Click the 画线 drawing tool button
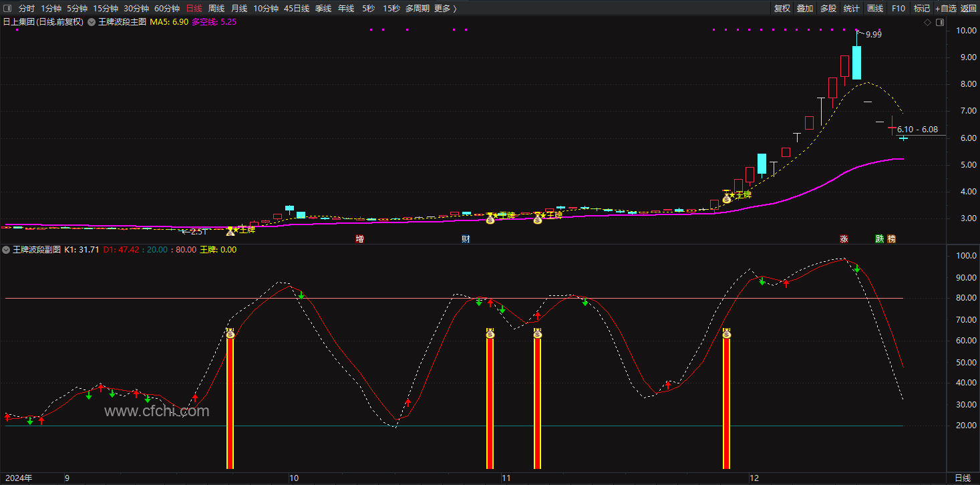The image size is (980, 485). [x=875, y=9]
